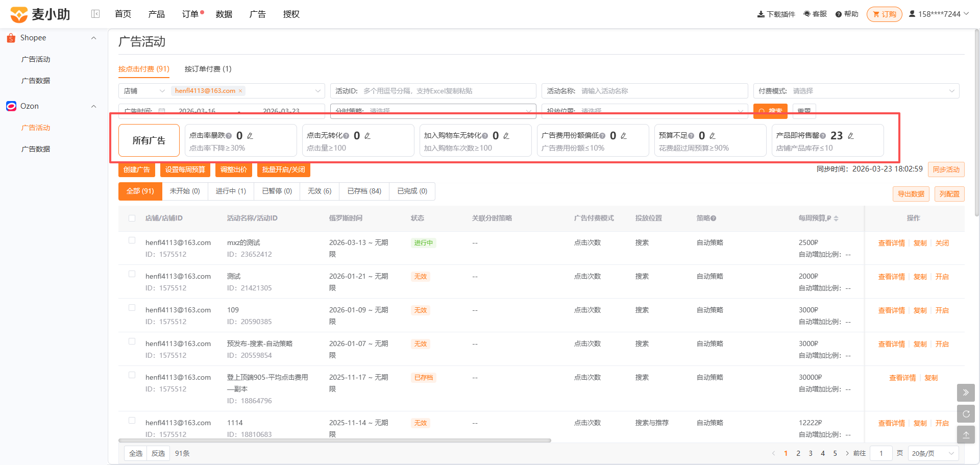Click the Shopee platform icon
The height and width of the screenshot is (465, 980).
tap(11, 38)
